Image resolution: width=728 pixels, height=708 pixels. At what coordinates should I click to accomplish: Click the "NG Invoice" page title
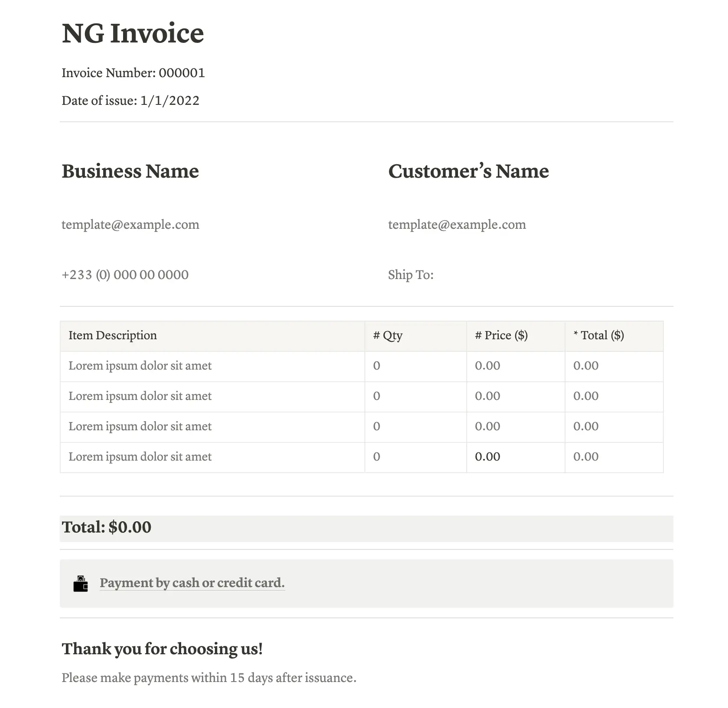tap(133, 33)
